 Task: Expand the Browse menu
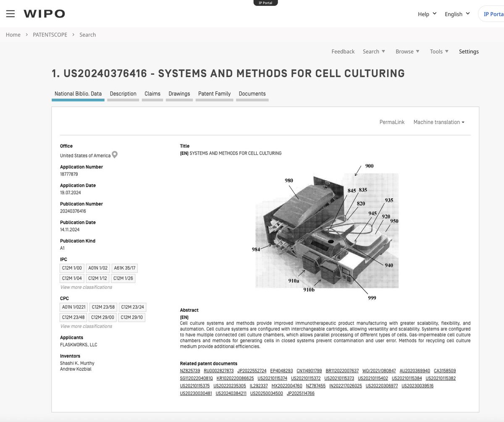tap(407, 51)
